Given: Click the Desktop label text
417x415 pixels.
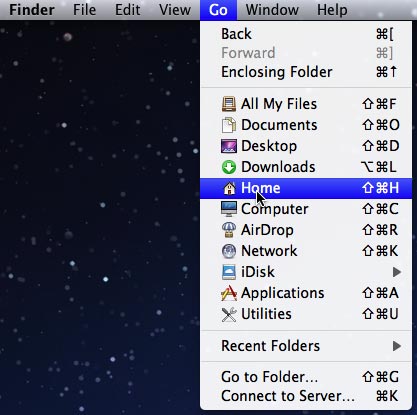Looking at the screenshot, I should pyautogui.click(x=269, y=146).
